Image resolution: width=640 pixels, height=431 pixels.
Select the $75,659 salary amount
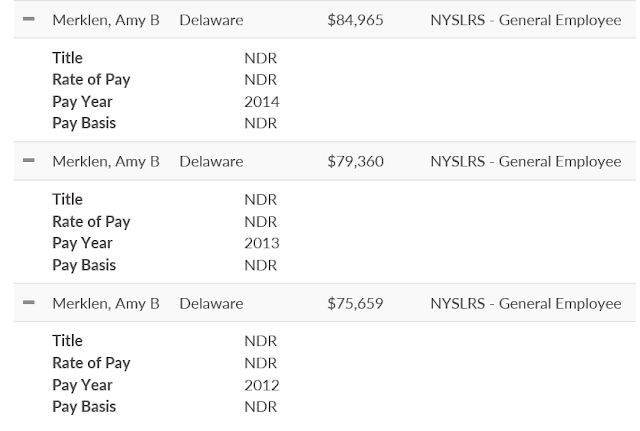(x=355, y=304)
